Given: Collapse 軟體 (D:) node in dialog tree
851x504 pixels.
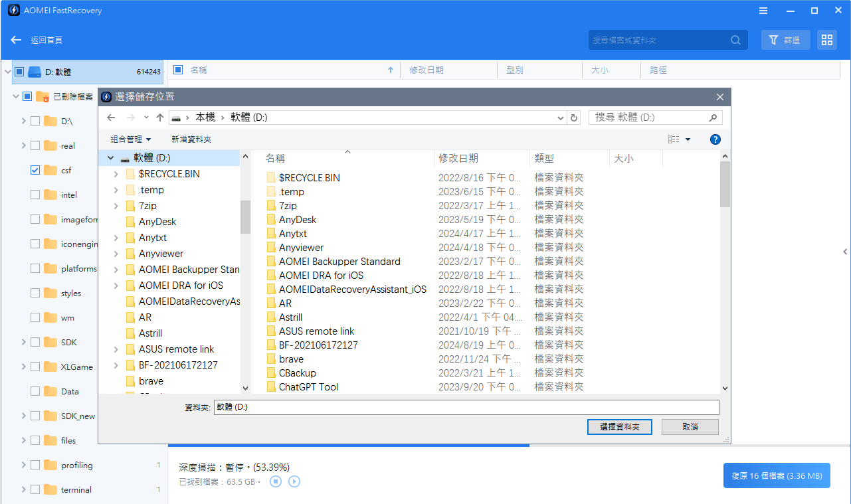Looking at the screenshot, I should [x=110, y=158].
